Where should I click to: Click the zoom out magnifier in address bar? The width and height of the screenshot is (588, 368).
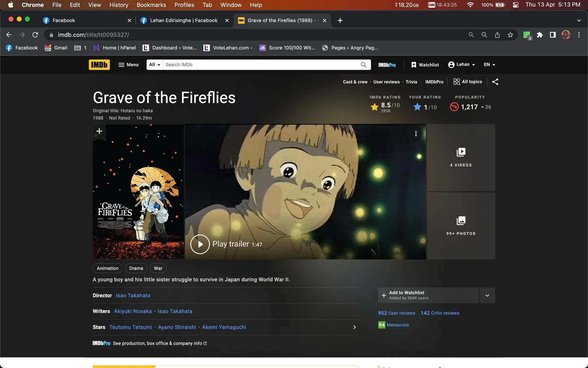point(484,35)
